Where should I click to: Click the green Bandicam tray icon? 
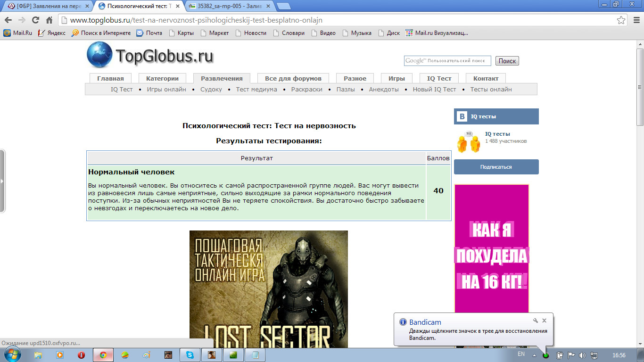click(546, 355)
